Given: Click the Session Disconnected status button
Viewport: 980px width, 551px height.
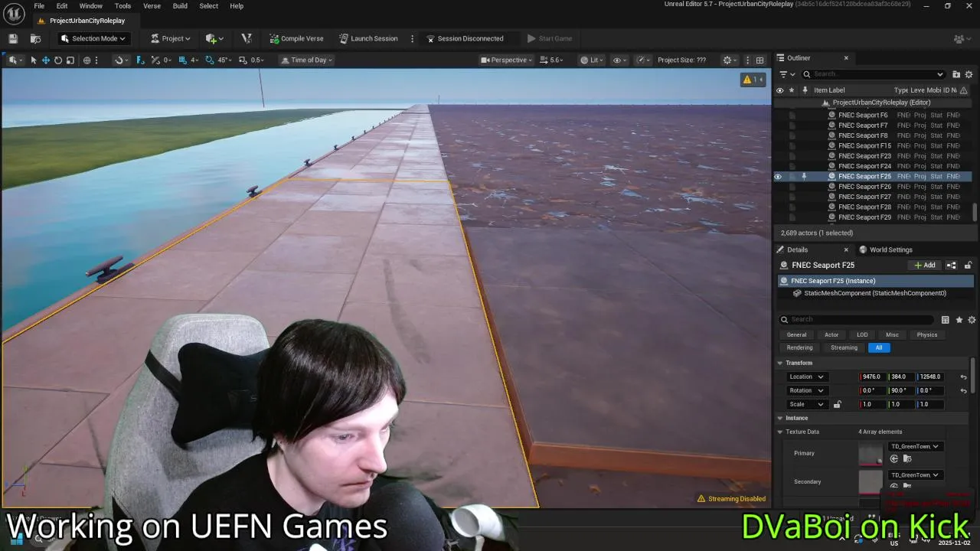Looking at the screenshot, I should click(x=465, y=38).
